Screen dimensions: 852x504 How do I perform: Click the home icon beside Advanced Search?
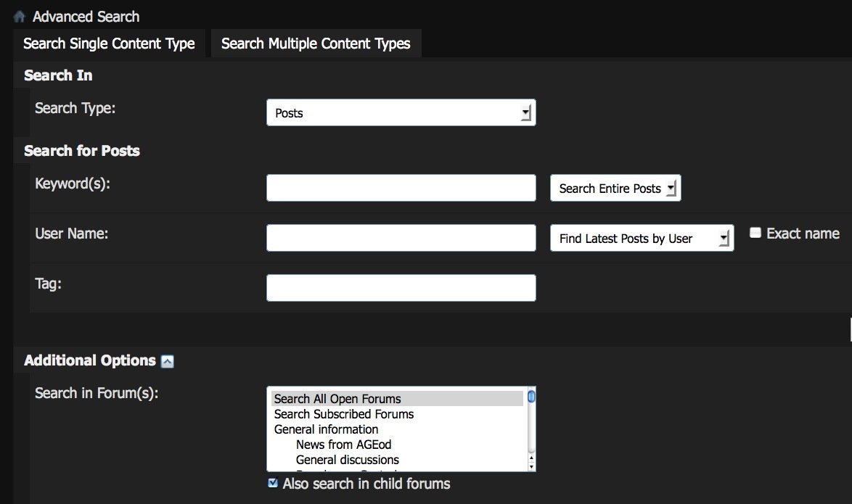click(x=20, y=17)
